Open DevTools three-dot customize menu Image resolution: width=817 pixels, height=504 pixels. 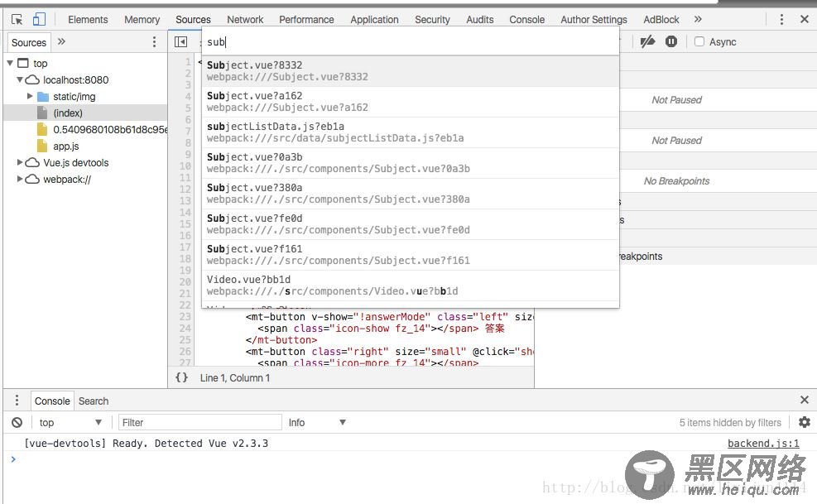click(x=781, y=19)
